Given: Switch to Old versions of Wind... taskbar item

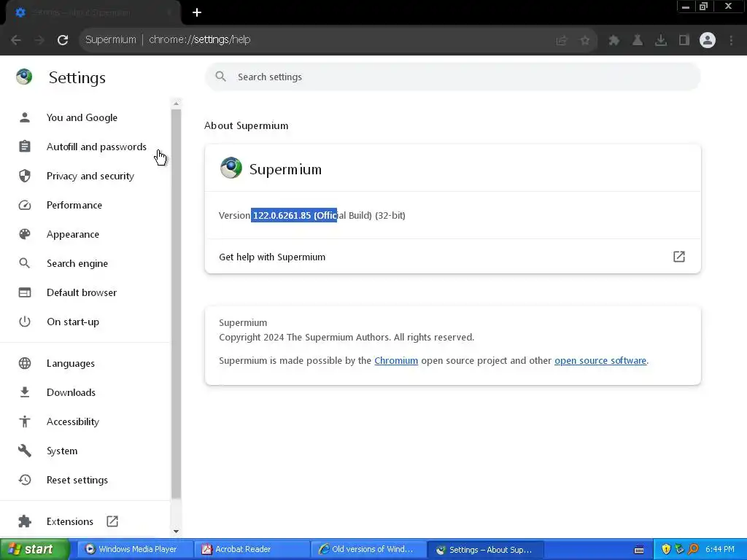Looking at the screenshot, I should [368, 550].
